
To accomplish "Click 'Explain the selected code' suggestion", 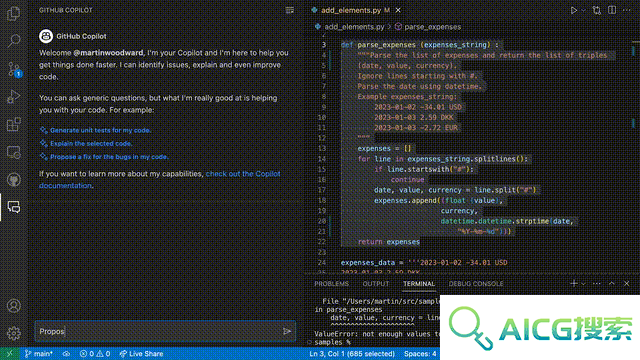I will pyautogui.click(x=91, y=144).
